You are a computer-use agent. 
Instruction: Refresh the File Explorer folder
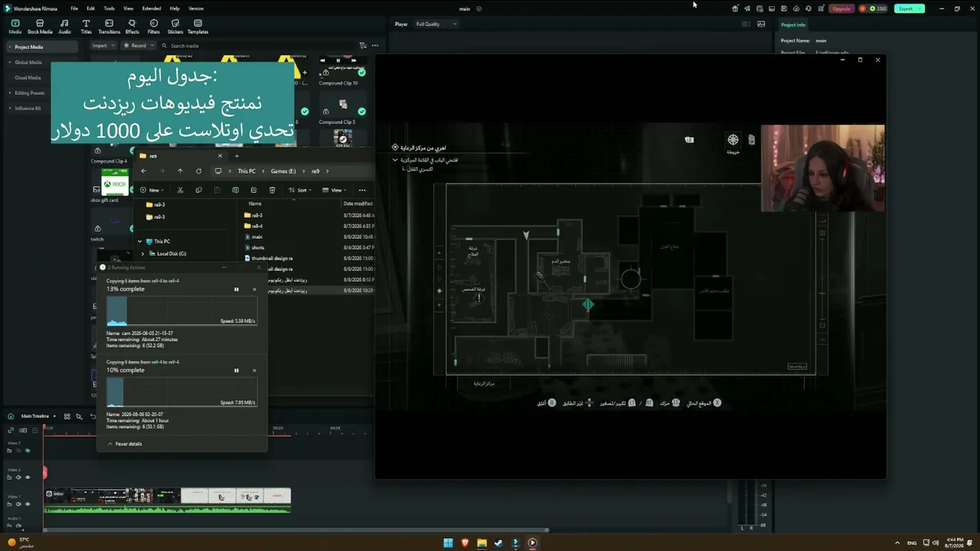click(x=199, y=171)
